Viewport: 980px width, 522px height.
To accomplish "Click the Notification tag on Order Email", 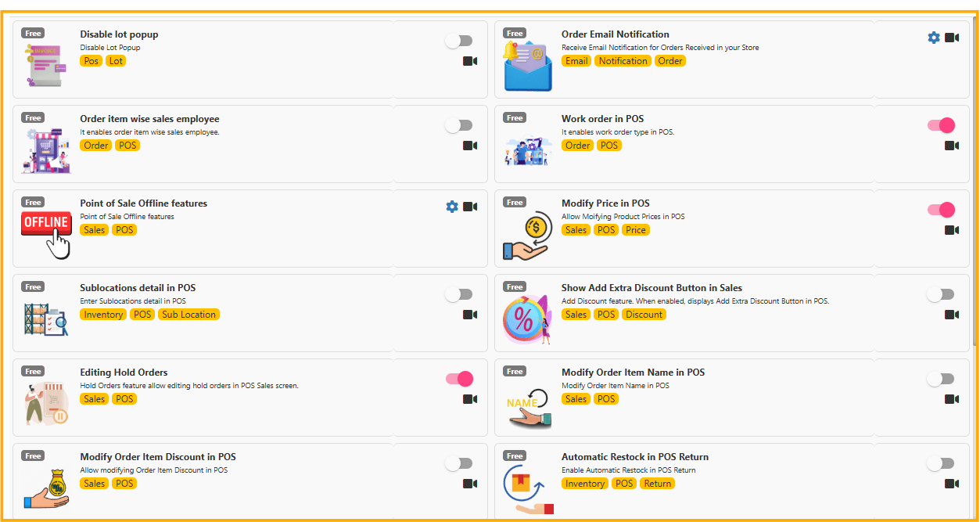I will pos(623,61).
